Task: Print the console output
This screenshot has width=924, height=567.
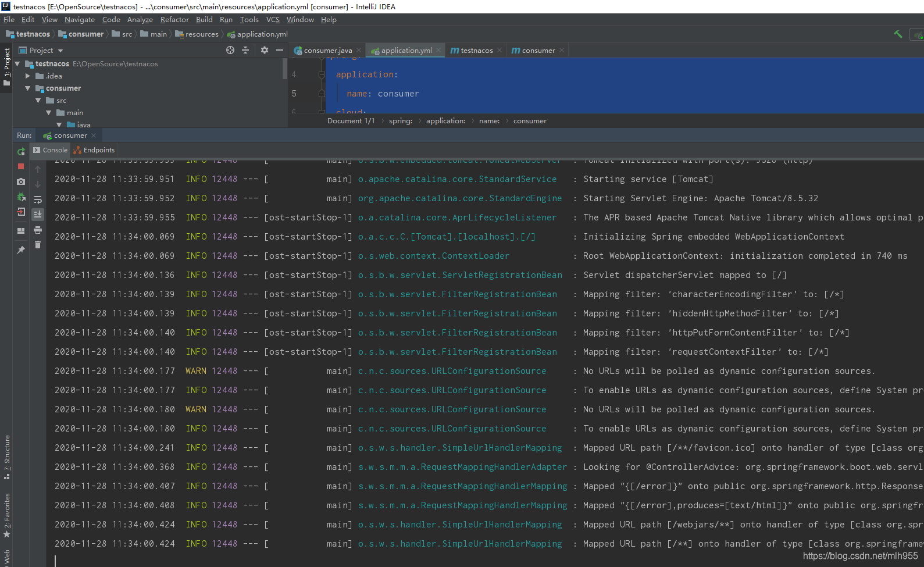Action: (x=38, y=230)
